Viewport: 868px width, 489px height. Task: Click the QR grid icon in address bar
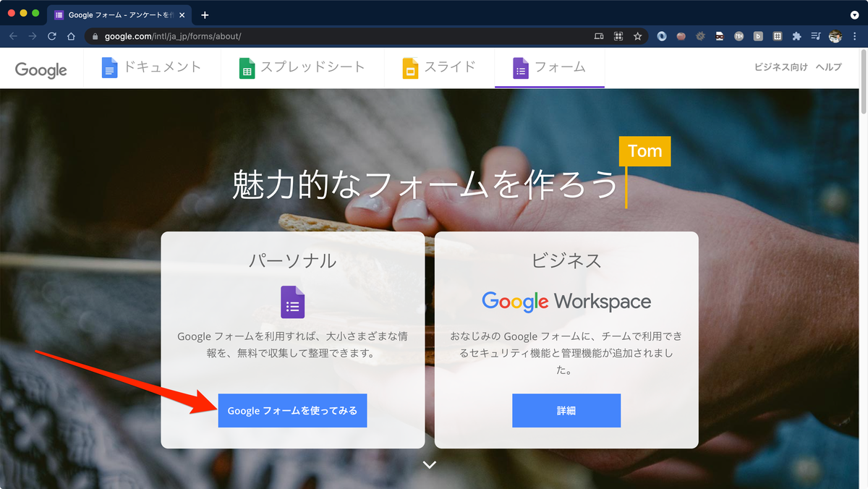pyautogui.click(x=618, y=35)
